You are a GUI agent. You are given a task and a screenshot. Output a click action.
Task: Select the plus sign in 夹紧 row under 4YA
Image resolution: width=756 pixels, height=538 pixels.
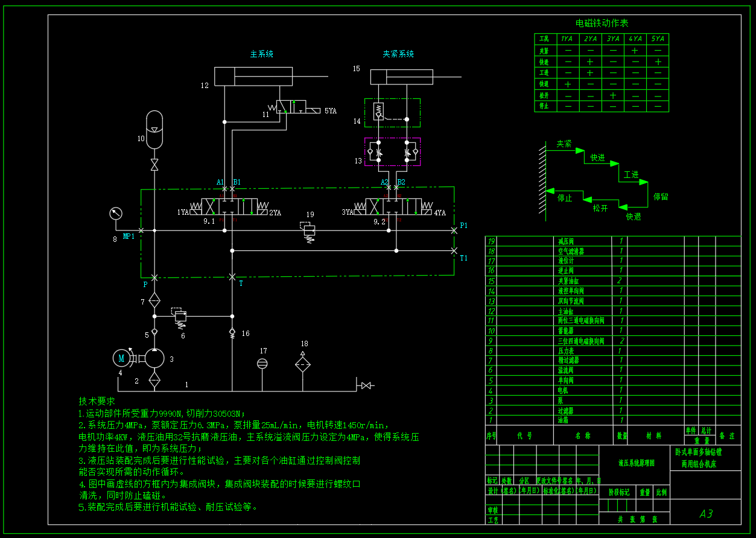[x=635, y=51]
